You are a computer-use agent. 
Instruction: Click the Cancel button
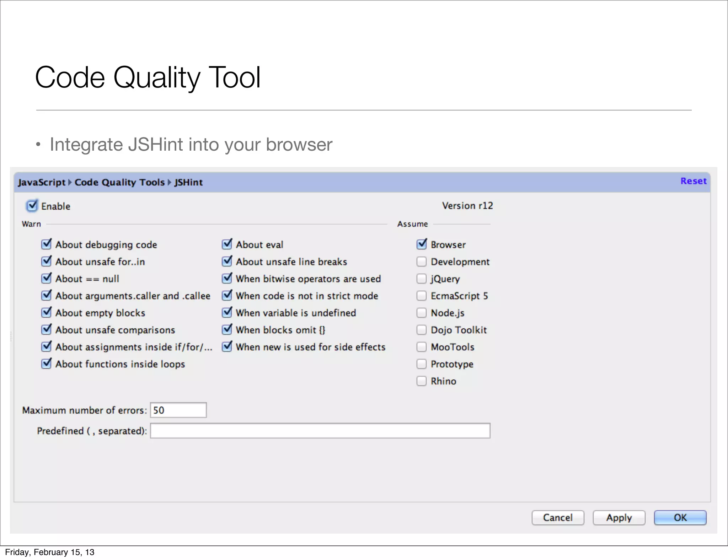pyautogui.click(x=558, y=517)
